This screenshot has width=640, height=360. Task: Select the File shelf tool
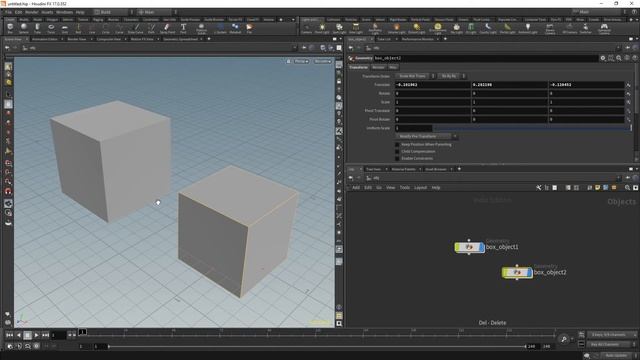[249, 28]
